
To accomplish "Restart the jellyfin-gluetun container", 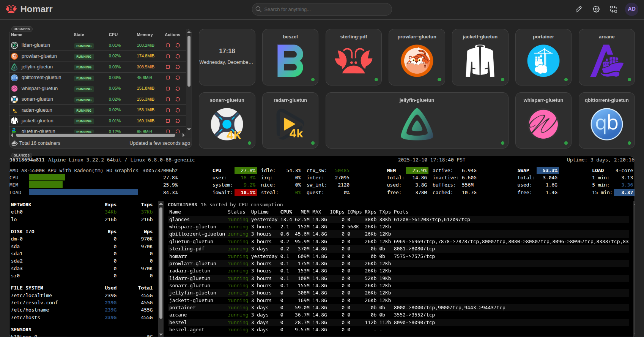I will click(x=178, y=67).
